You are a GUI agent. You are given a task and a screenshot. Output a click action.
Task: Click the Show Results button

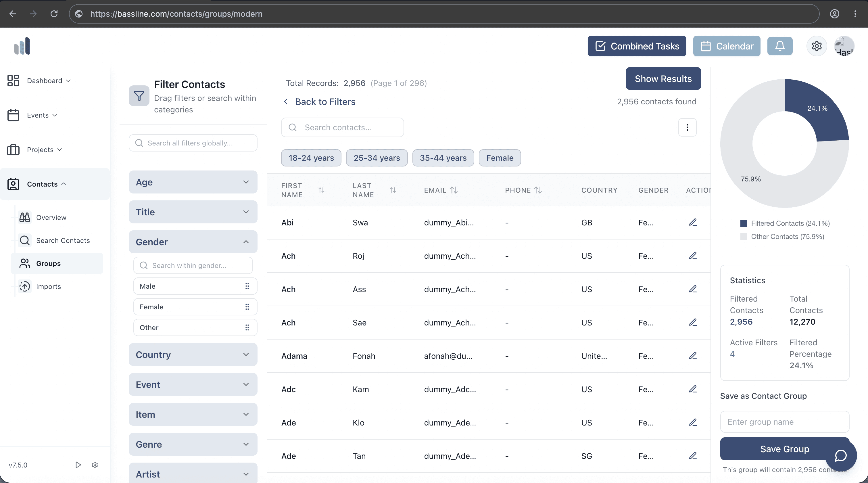(663, 78)
